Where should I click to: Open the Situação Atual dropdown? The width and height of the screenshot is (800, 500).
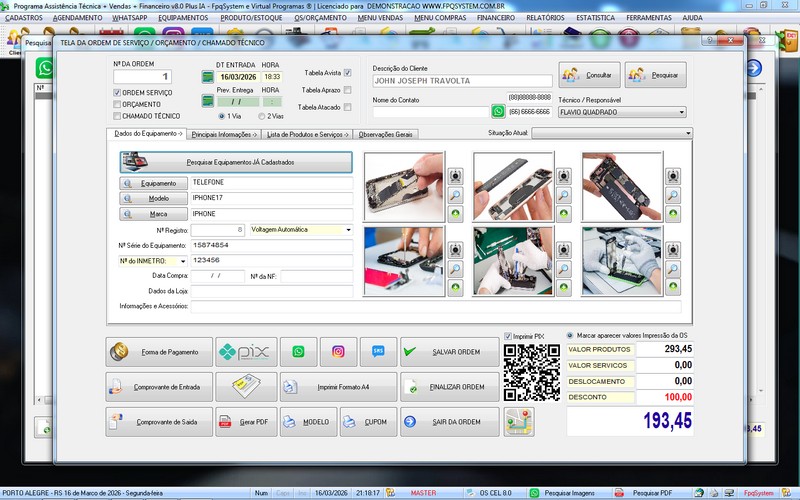click(x=689, y=133)
